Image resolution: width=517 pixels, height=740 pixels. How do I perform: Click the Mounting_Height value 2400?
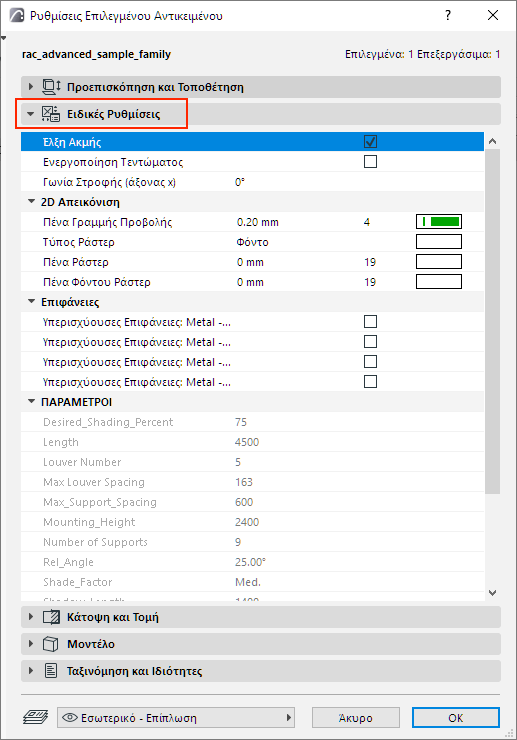(x=247, y=522)
